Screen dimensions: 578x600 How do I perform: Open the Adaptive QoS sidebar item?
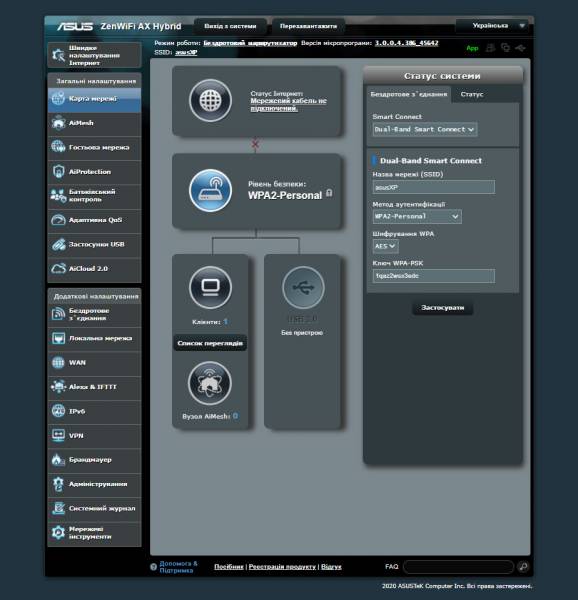coord(94,220)
